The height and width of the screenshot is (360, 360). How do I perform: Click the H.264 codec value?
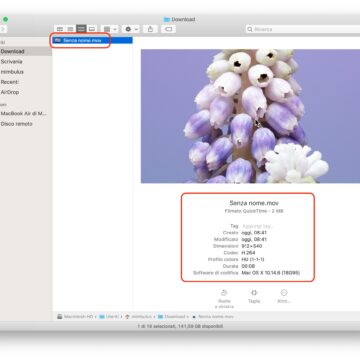[248, 253]
